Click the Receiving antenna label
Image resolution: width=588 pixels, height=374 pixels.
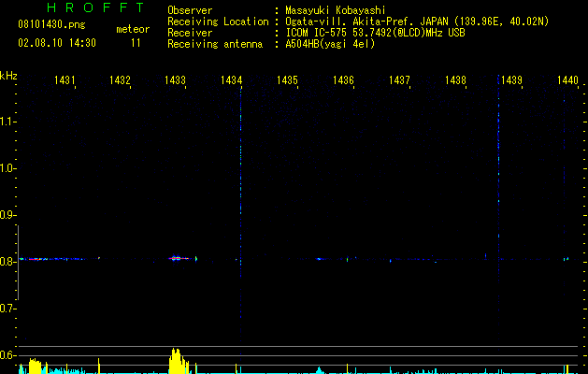215,44
